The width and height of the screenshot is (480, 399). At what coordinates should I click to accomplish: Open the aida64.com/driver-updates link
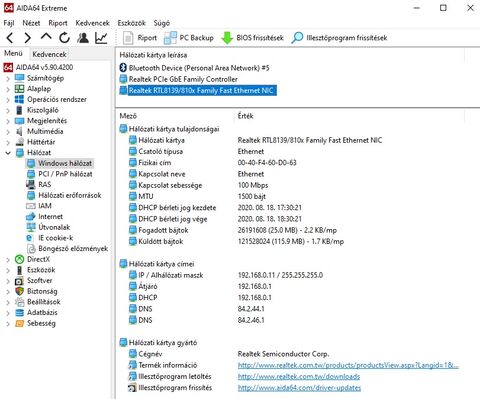299,388
